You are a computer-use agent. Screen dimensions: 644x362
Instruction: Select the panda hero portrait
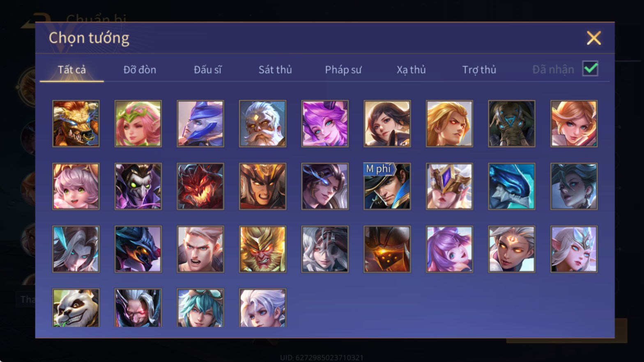[x=76, y=308]
